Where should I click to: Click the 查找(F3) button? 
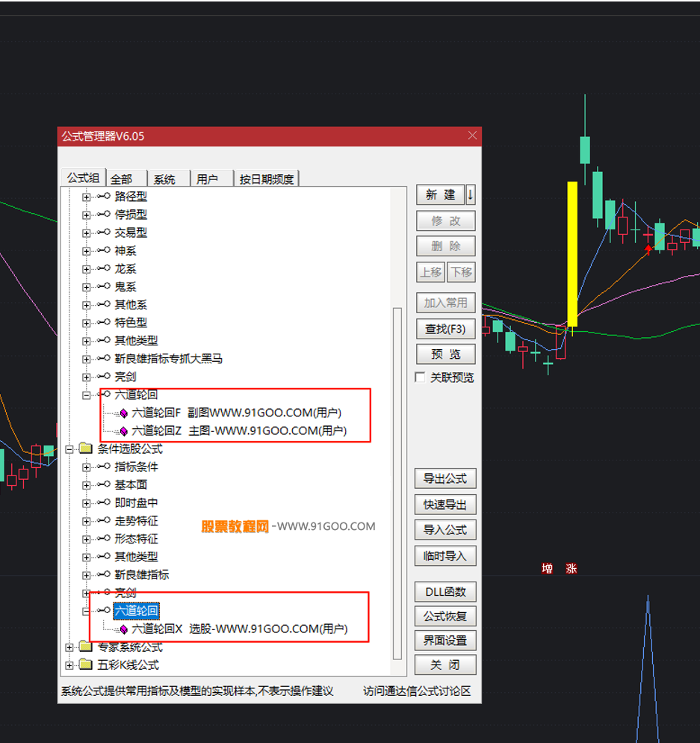(x=445, y=329)
